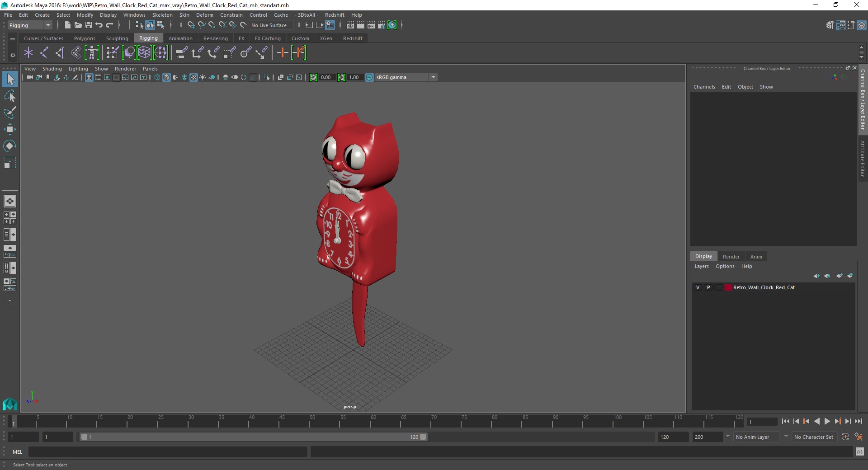Click the No Live Surface field
This screenshot has height=470, width=868.
tap(271, 25)
